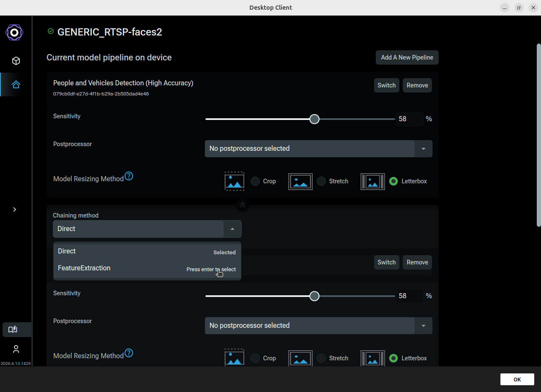Expand the left sidebar with the chevron arrow
541x392 pixels.
(15, 210)
